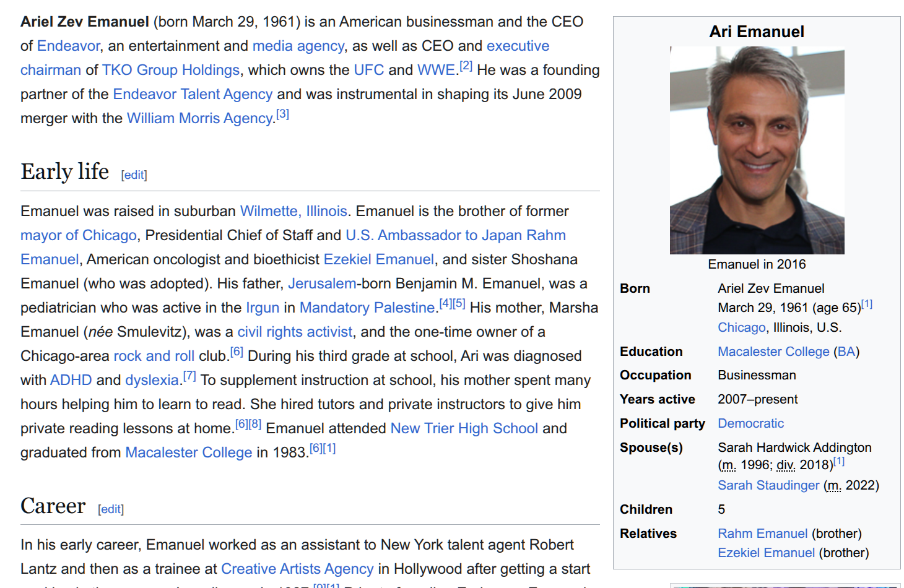The image size is (904, 588).
Task: Open Rahm Emanuel (brother) link in Relatives row
Action: (763, 534)
